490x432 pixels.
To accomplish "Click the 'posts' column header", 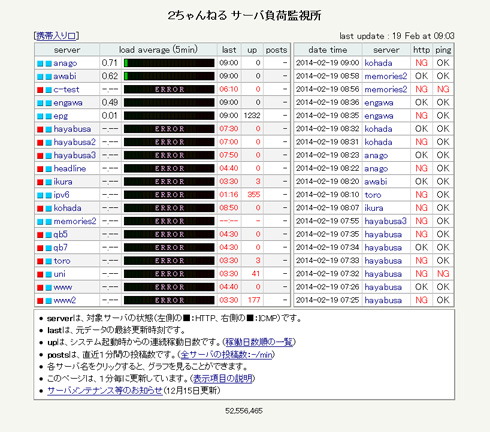I will 276,50.
